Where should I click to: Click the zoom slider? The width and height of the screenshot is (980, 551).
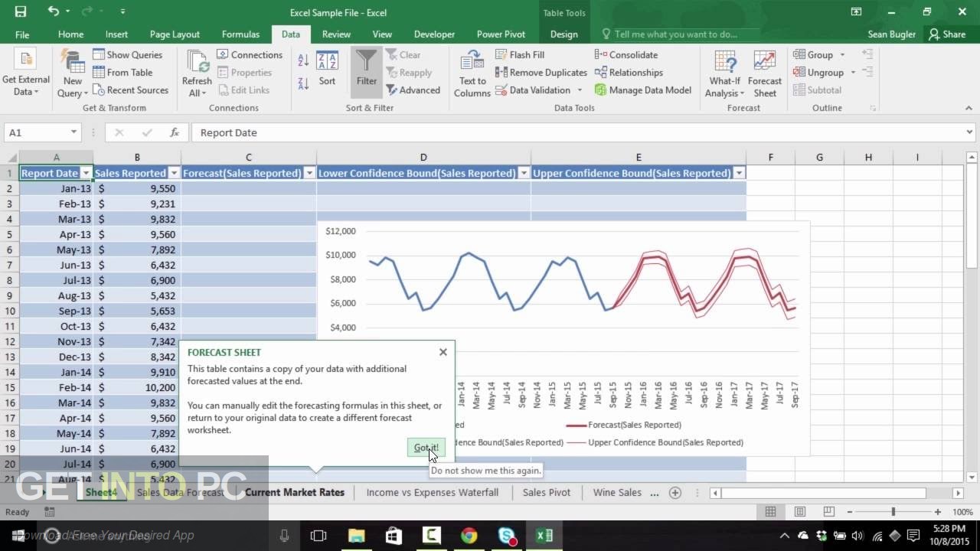[893, 511]
